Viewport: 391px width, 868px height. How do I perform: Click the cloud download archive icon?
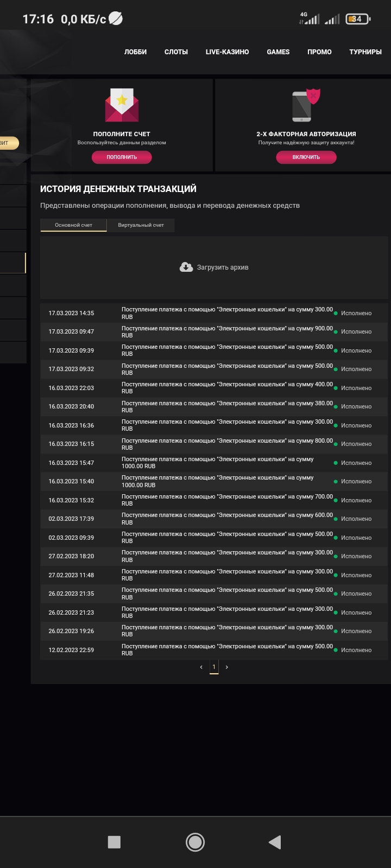point(185,266)
